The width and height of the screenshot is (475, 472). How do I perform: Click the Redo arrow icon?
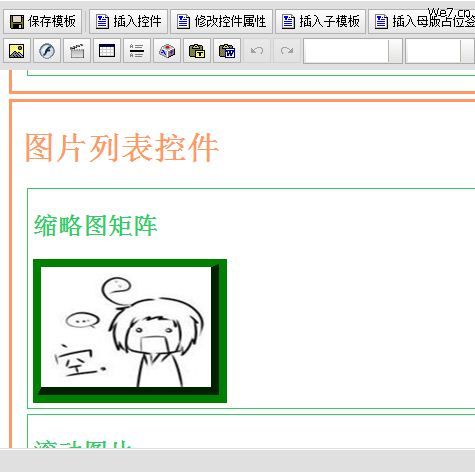point(287,51)
